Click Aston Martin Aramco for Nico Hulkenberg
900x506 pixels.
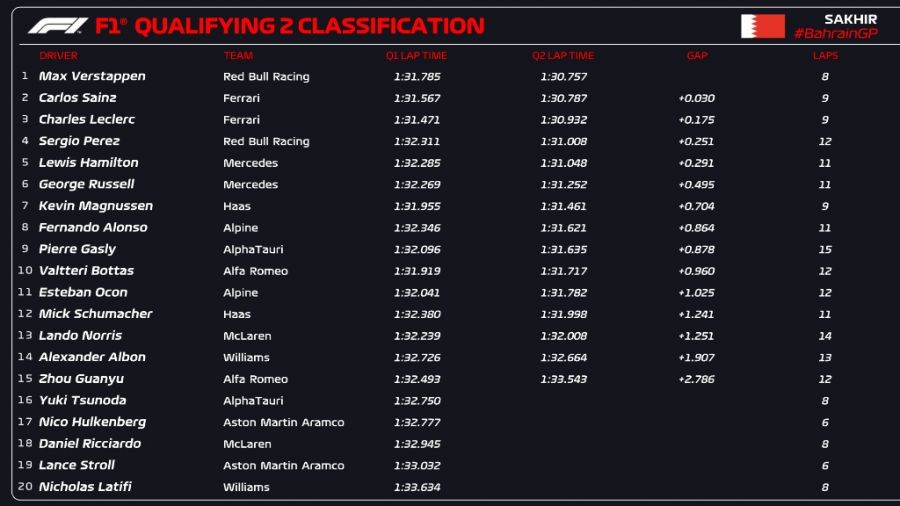click(x=283, y=423)
